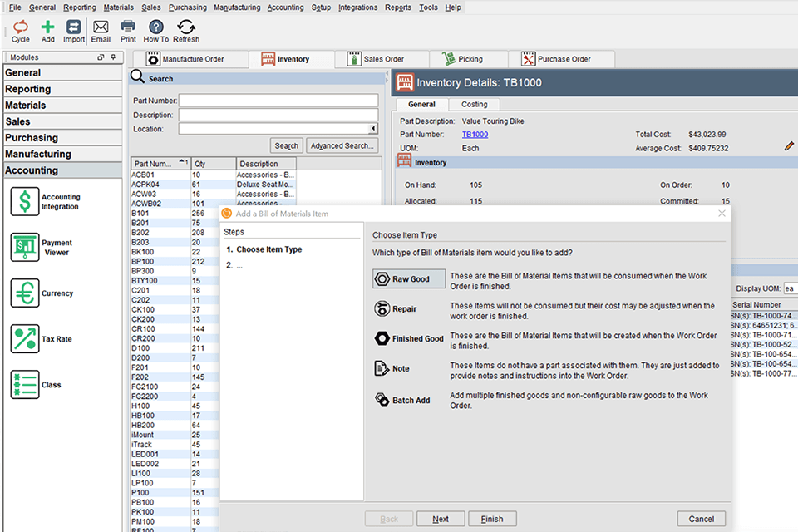
Task: Select the Batch Add item type
Action: click(x=402, y=400)
